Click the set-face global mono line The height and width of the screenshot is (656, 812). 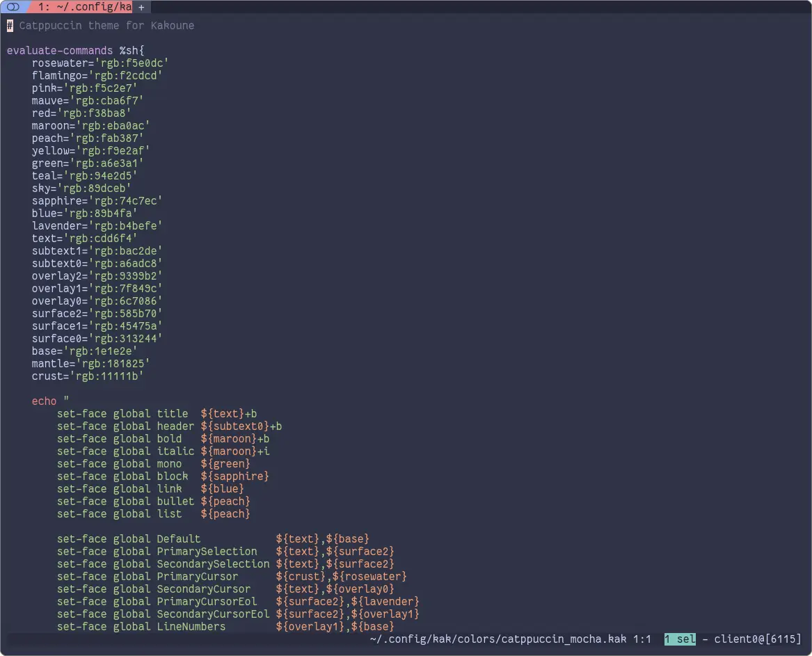pyautogui.click(x=153, y=464)
